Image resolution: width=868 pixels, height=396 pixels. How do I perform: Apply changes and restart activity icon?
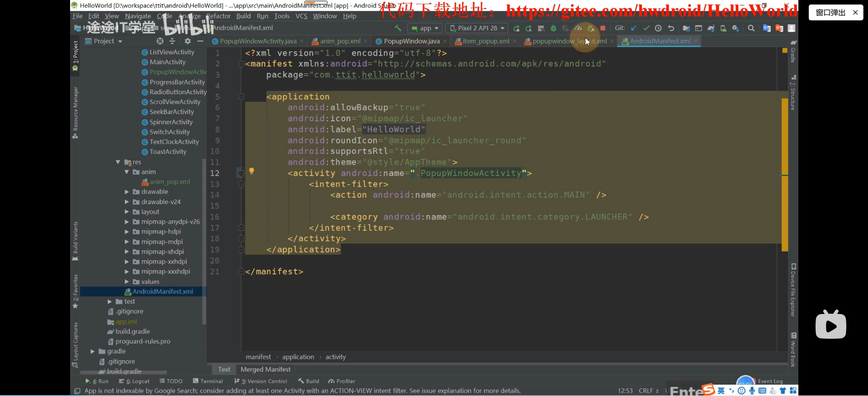pyautogui.click(x=528, y=28)
